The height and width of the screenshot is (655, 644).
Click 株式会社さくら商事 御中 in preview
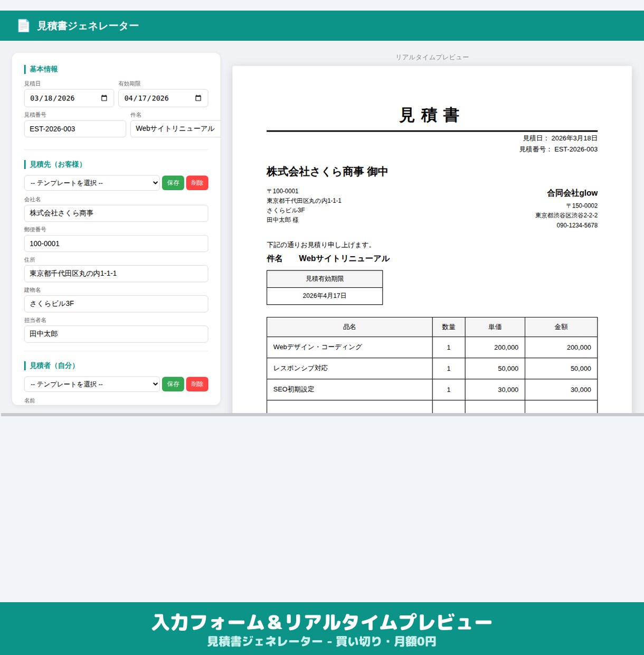(327, 172)
